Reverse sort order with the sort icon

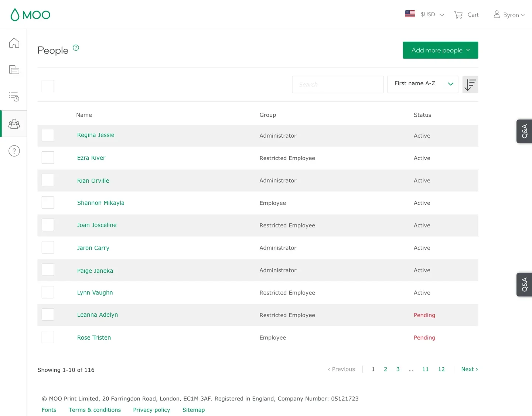tap(470, 85)
